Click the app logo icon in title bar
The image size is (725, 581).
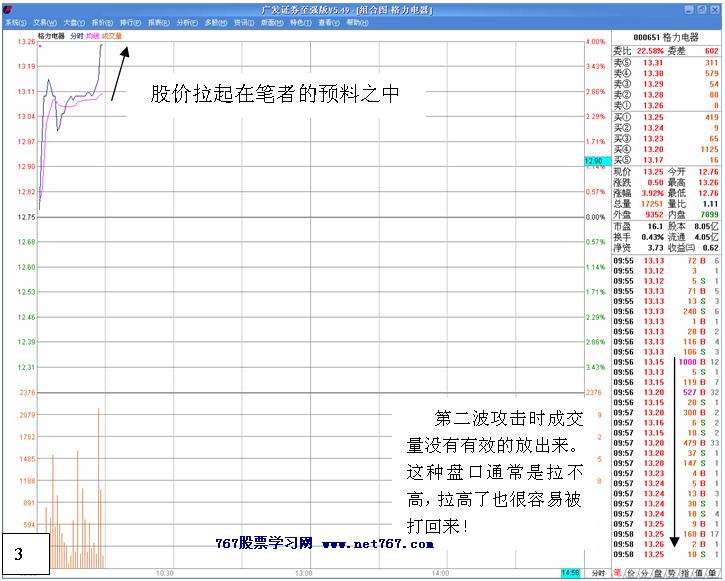click(x=8, y=9)
